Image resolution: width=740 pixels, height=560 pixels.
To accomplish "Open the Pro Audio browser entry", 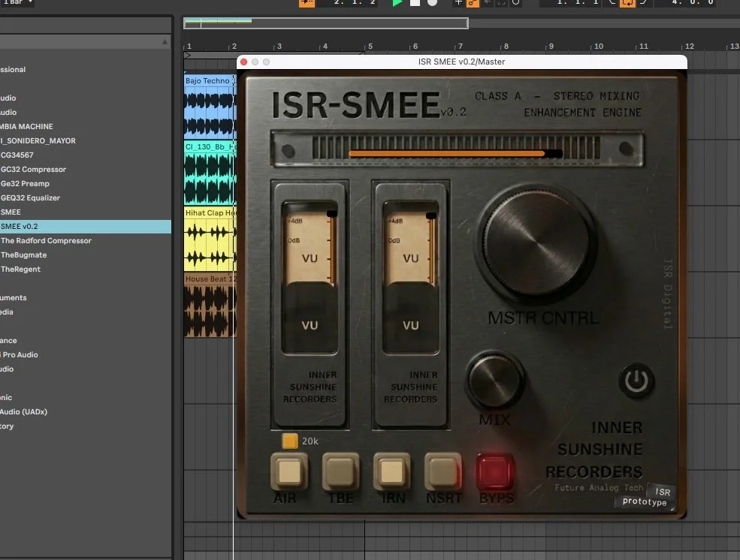I will tap(86, 354).
